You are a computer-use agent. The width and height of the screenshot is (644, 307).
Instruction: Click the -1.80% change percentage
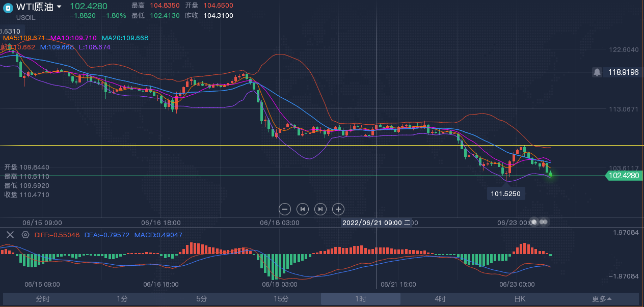(x=114, y=16)
